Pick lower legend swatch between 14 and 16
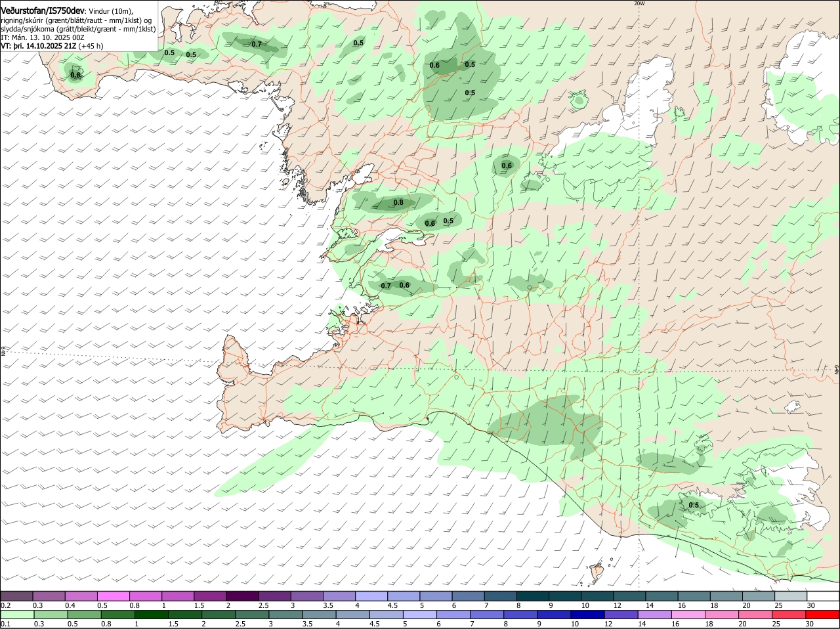Viewport: 840px width, 629px height. [655, 615]
